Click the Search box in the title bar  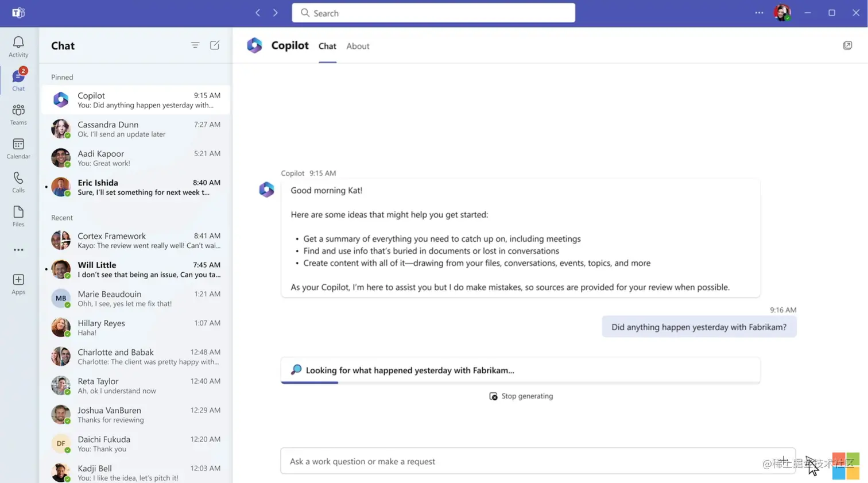point(433,13)
